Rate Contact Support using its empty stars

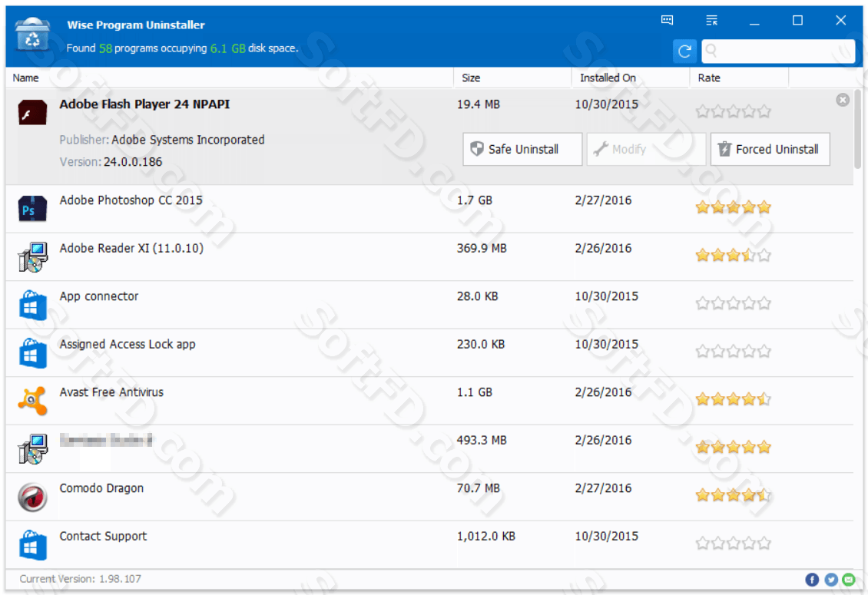(733, 544)
